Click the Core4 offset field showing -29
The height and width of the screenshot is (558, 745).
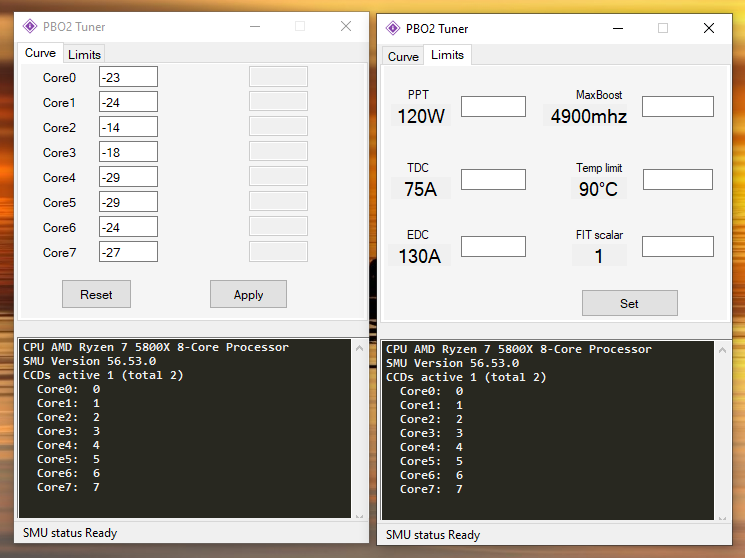(x=128, y=177)
